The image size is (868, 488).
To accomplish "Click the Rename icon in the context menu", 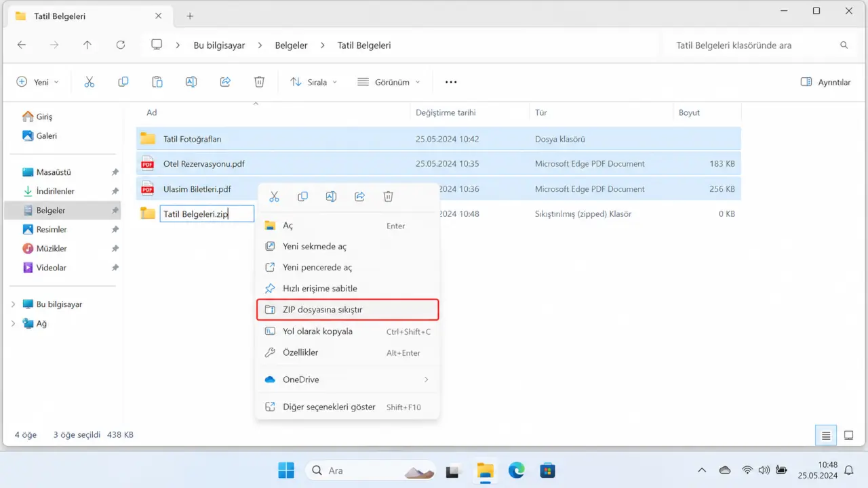I will point(331,197).
